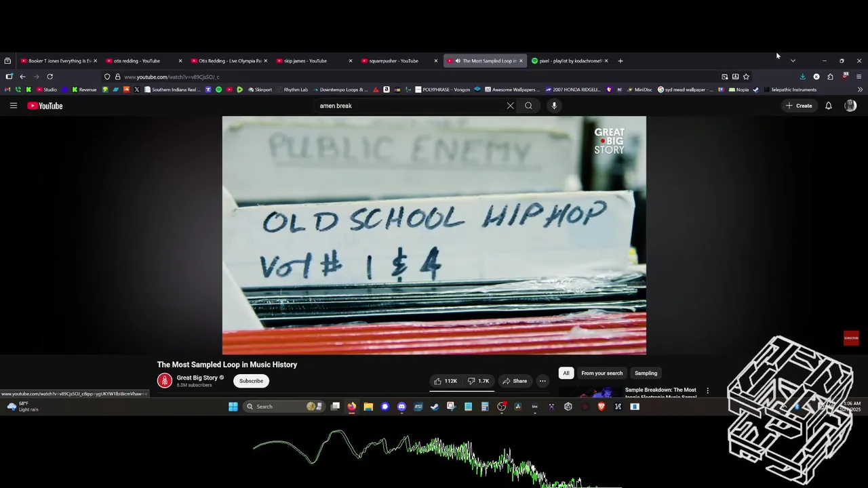Open the 'Studio' bookmark
Screen dimensions: 868x488
coord(47,89)
